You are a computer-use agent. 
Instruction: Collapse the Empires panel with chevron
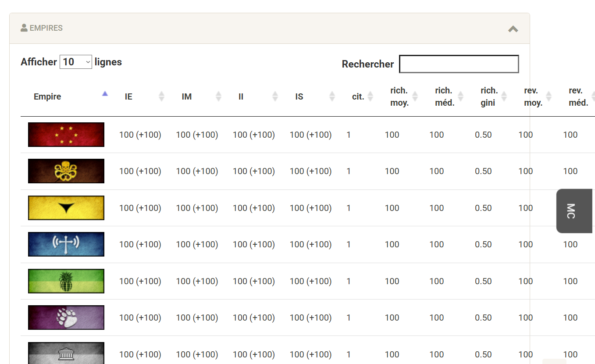click(x=513, y=29)
